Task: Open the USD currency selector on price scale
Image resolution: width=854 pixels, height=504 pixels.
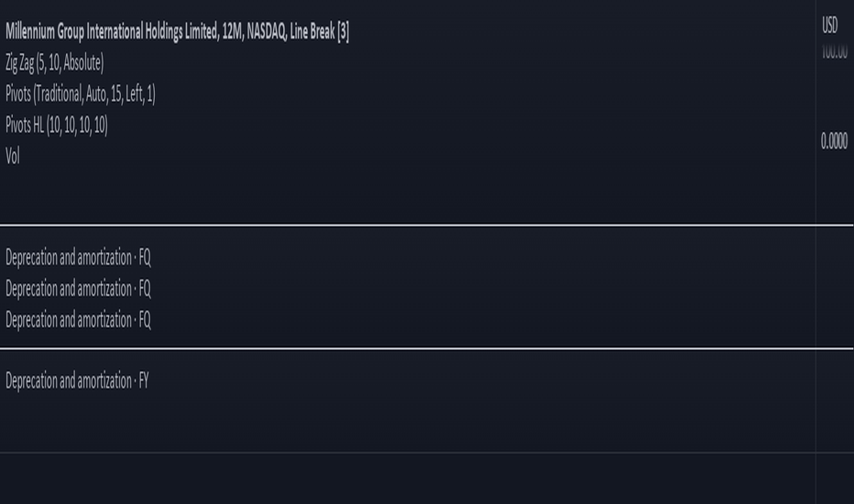Action: [830, 25]
